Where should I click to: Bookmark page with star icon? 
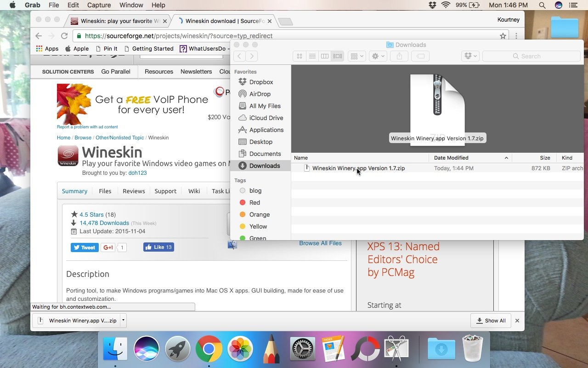[503, 36]
